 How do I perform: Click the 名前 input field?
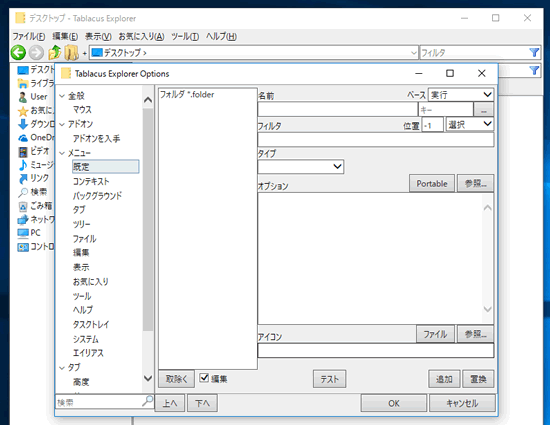(x=337, y=109)
